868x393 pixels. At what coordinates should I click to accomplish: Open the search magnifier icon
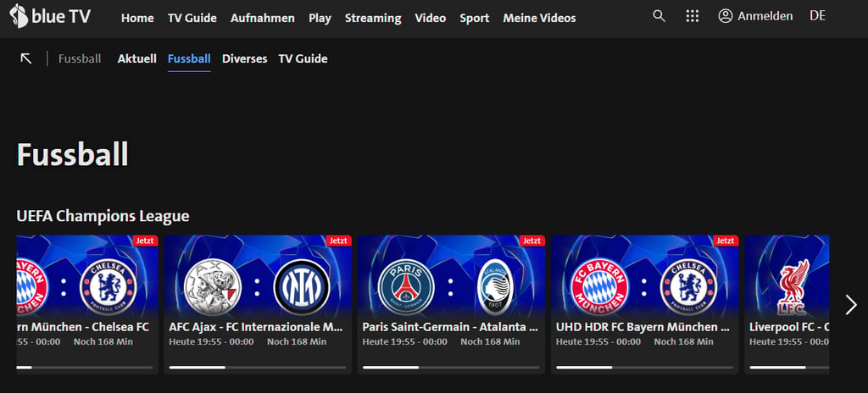tap(659, 16)
